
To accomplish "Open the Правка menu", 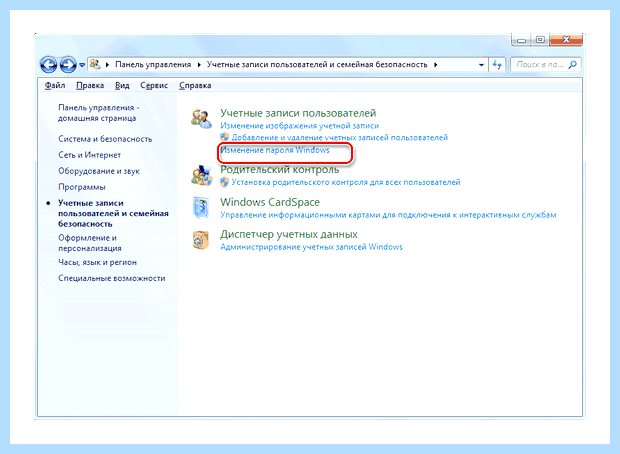I will point(90,85).
